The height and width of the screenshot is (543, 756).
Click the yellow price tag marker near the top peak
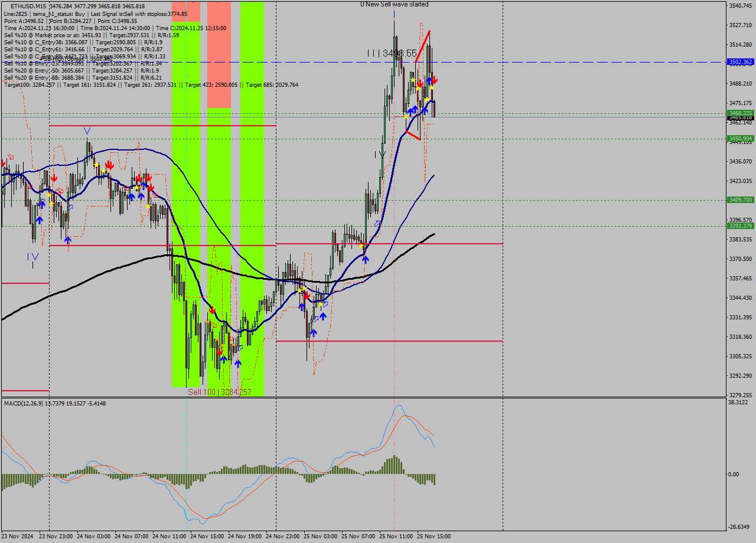(413, 79)
